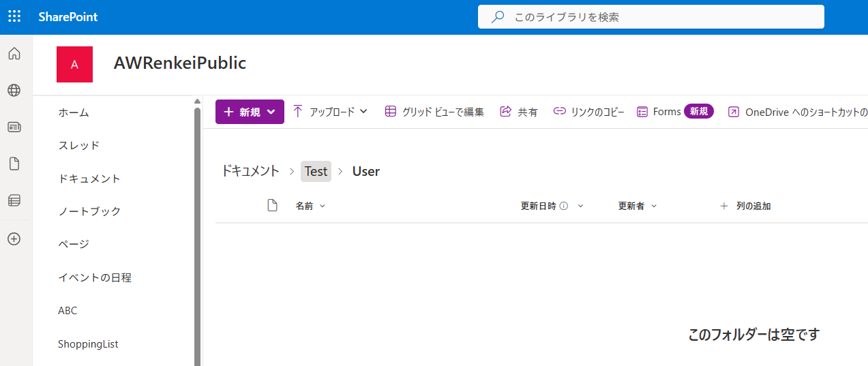Click the Create plus circle icon
Image resolution: width=868 pixels, height=366 pixels.
point(14,239)
